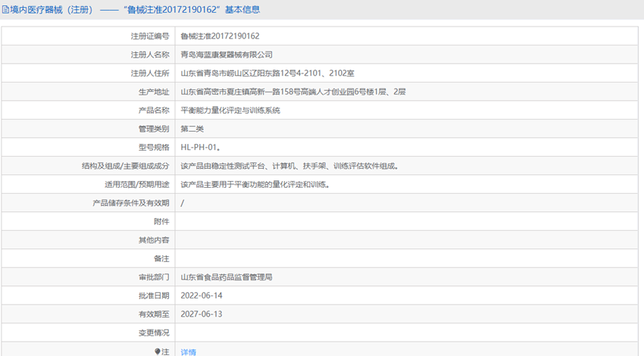Click the 注册人名称 label
Viewport: 644px width, 356px height.
click(150, 55)
